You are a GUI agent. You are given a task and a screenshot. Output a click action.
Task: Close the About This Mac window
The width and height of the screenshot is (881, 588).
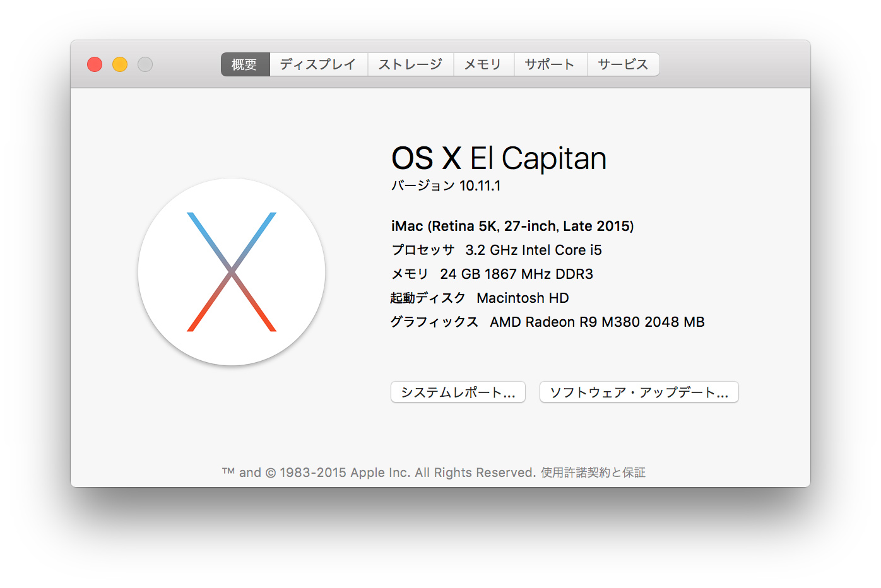pyautogui.click(x=94, y=64)
